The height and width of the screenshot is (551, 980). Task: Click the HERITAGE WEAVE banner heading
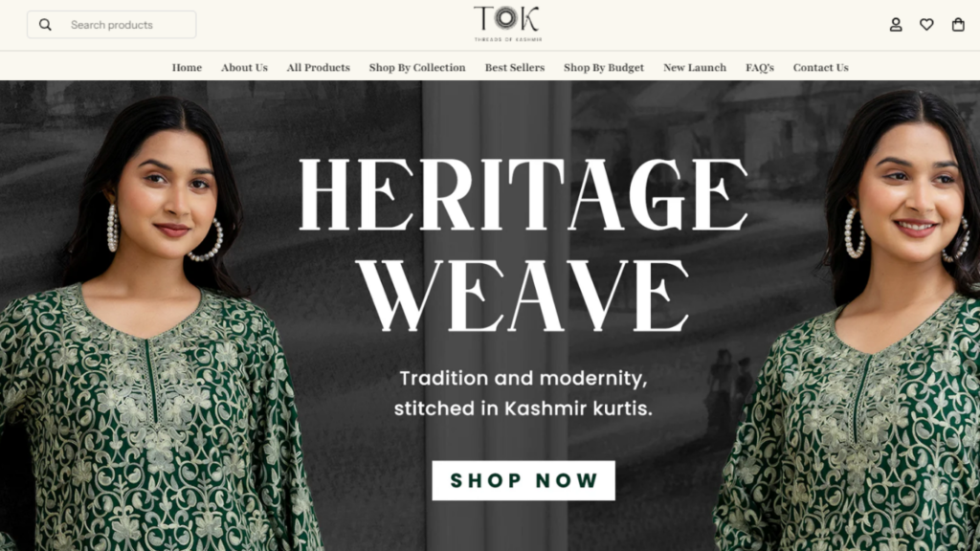(x=523, y=245)
